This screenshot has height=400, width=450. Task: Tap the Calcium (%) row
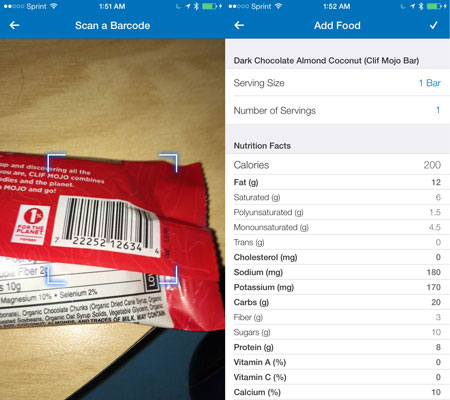point(337,392)
